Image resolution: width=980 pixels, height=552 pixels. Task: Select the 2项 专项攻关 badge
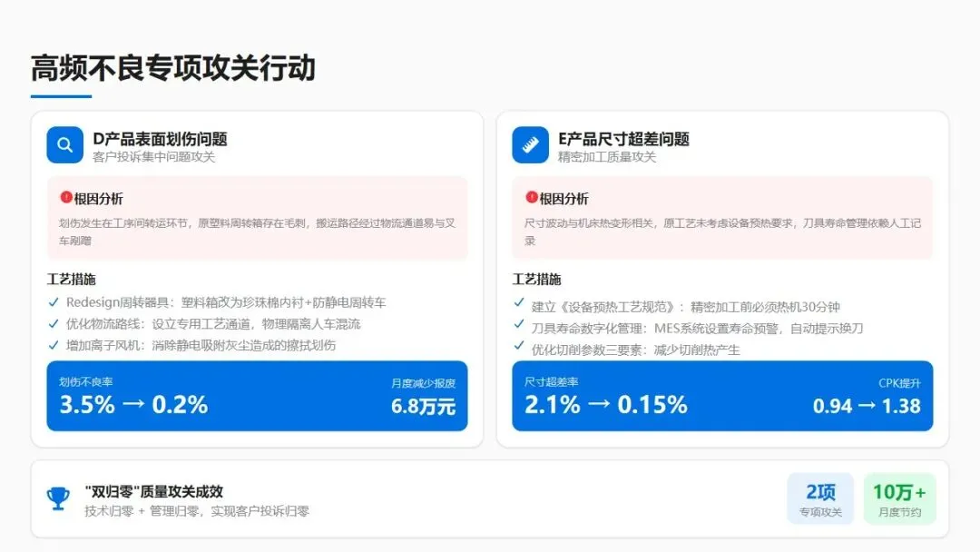[820, 498]
